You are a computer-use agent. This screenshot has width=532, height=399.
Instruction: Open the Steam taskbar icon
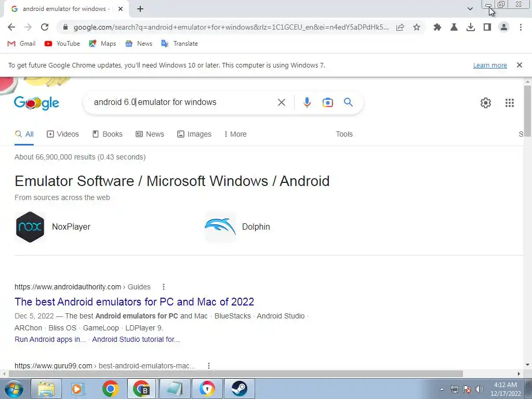click(239, 389)
